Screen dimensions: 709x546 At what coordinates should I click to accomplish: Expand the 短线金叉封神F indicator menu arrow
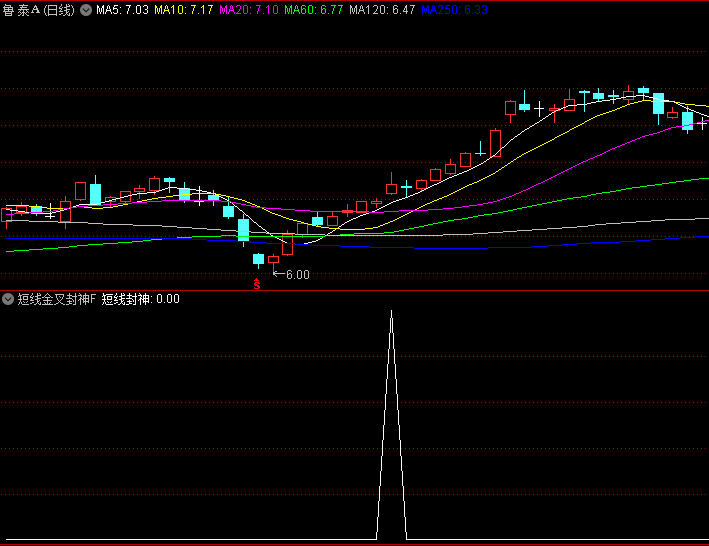pyautogui.click(x=8, y=299)
